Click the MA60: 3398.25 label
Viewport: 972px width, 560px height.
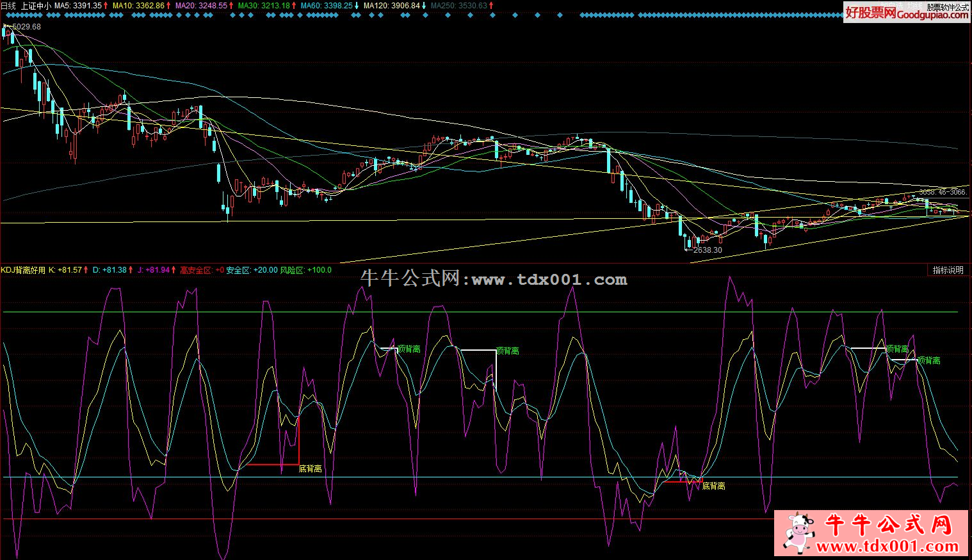pos(327,5)
